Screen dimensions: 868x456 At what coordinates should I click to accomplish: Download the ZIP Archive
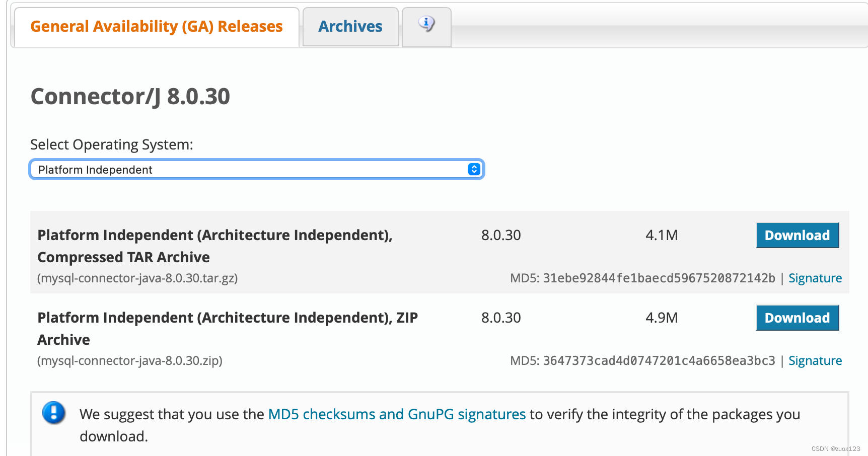point(798,318)
